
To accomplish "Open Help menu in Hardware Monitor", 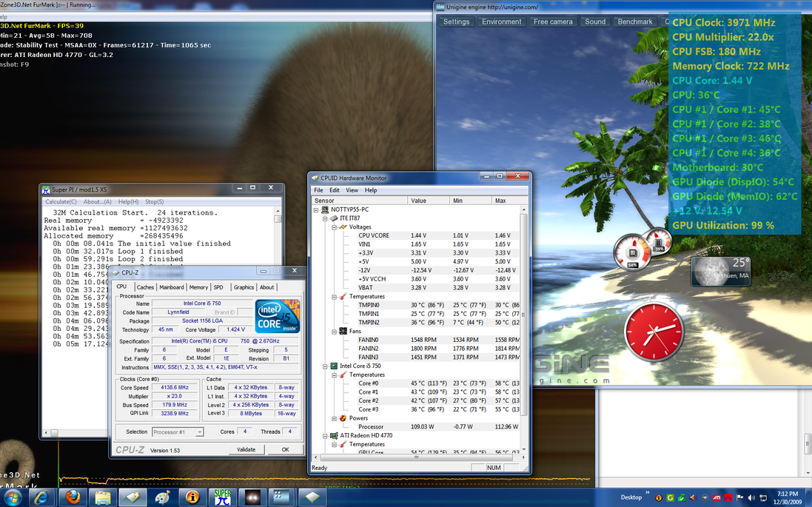I will (371, 190).
